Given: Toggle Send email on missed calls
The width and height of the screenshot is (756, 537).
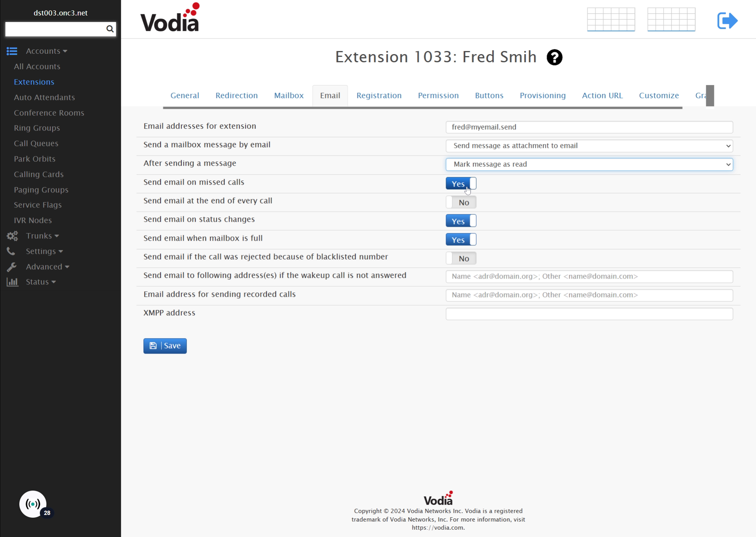Looking at the screenshot, I should coord(461,184).
